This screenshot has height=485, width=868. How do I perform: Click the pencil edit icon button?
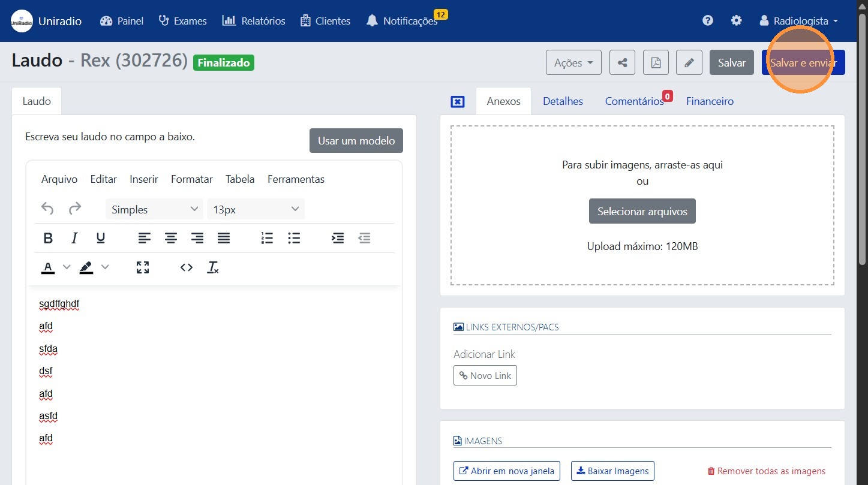[x=689, y=63]
